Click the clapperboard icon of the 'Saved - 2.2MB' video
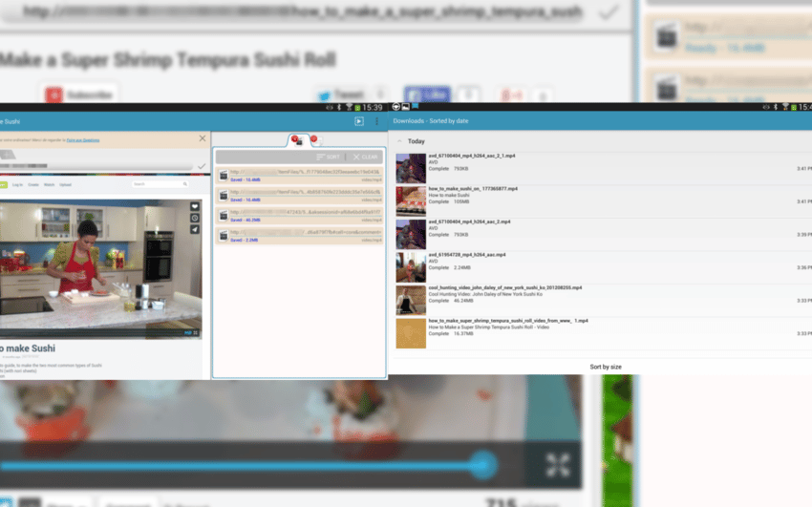 [224, 236]
